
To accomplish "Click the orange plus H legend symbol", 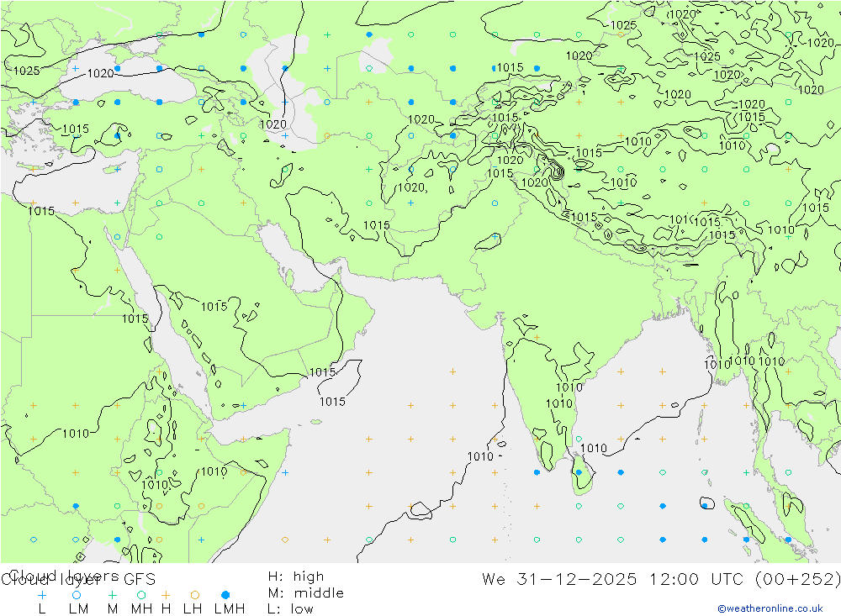I will (166, 595).
